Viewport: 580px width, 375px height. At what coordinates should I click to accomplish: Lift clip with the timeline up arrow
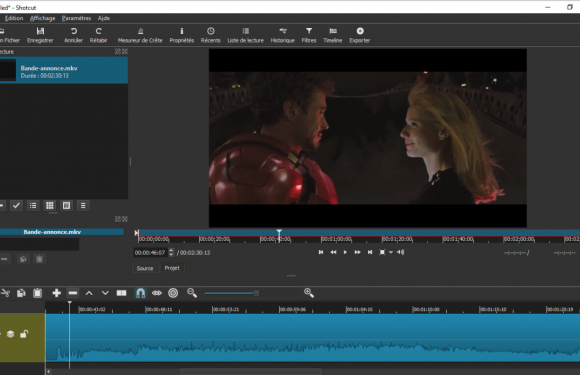pyautogui.click(x=89, y=293)
